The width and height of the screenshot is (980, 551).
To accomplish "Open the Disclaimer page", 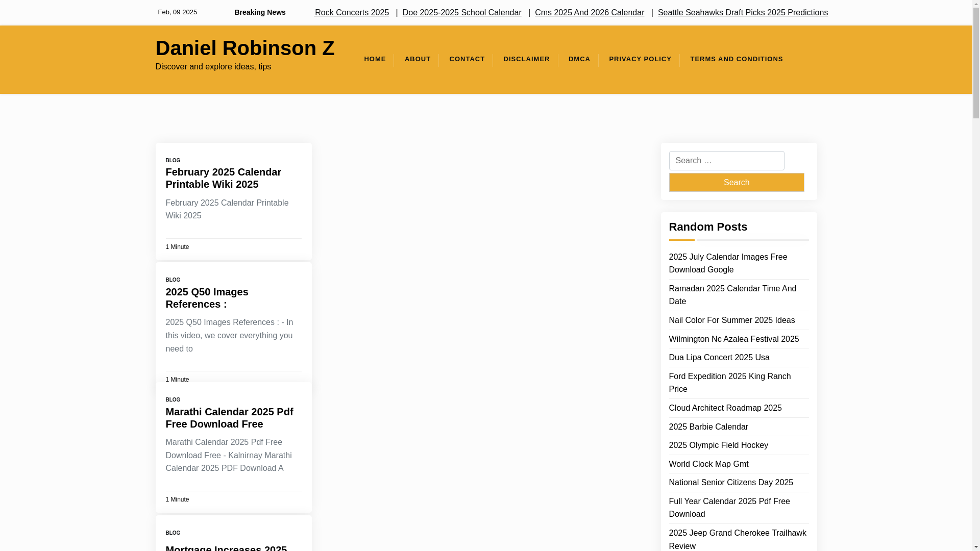I will coord(526,59).
